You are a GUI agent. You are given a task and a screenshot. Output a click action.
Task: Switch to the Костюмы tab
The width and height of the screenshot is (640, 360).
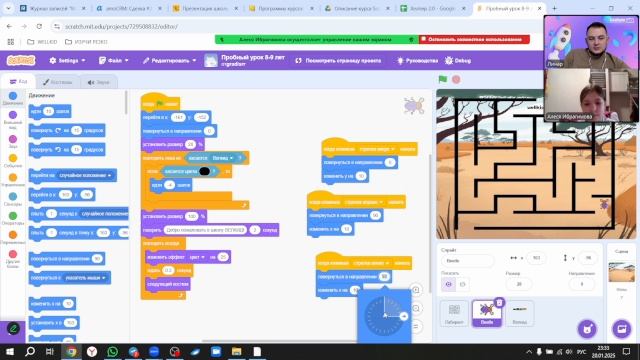(58, 82)
